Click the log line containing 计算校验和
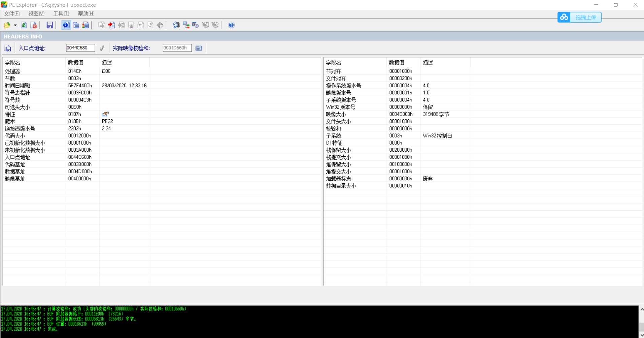 (x=94, y=309)
